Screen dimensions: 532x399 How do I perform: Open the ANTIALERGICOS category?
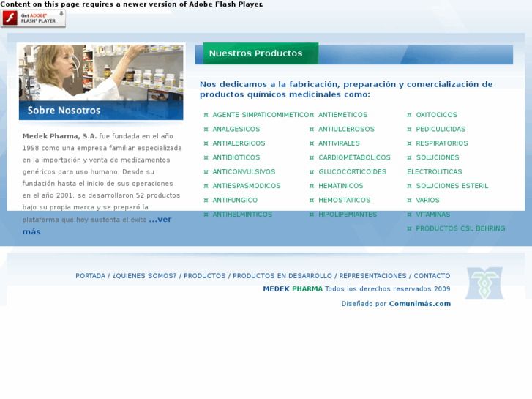point(239,143)
